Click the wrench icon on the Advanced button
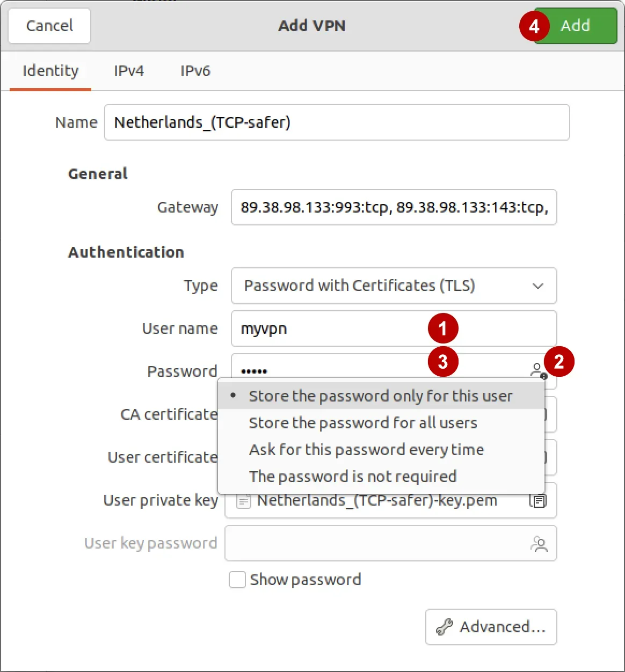Viewport: 625px width, 672px height. [445, 627]
